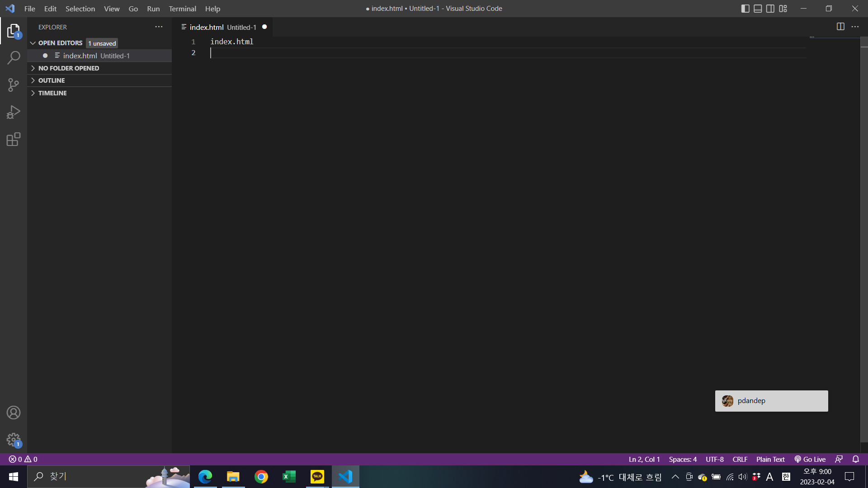Open the Manage gear icon
This screenshot has width=868, height=488.
click(14, 440)
